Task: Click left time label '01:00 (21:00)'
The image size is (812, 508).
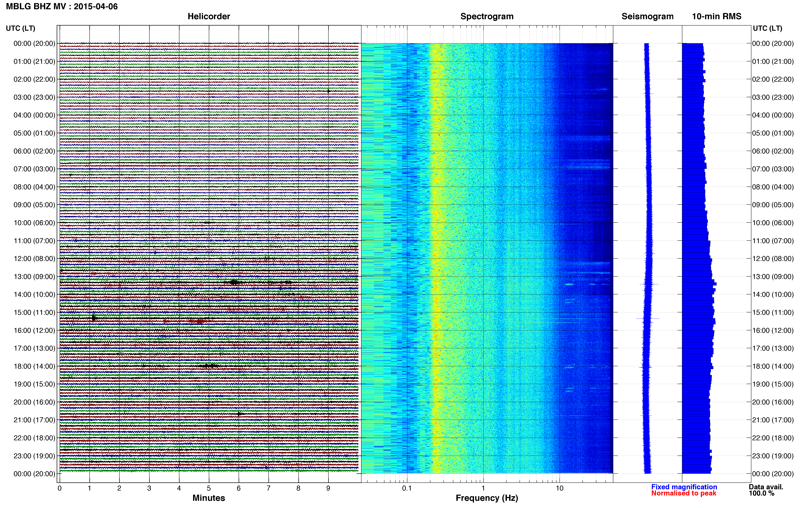Action: click(x=34, y=62)
